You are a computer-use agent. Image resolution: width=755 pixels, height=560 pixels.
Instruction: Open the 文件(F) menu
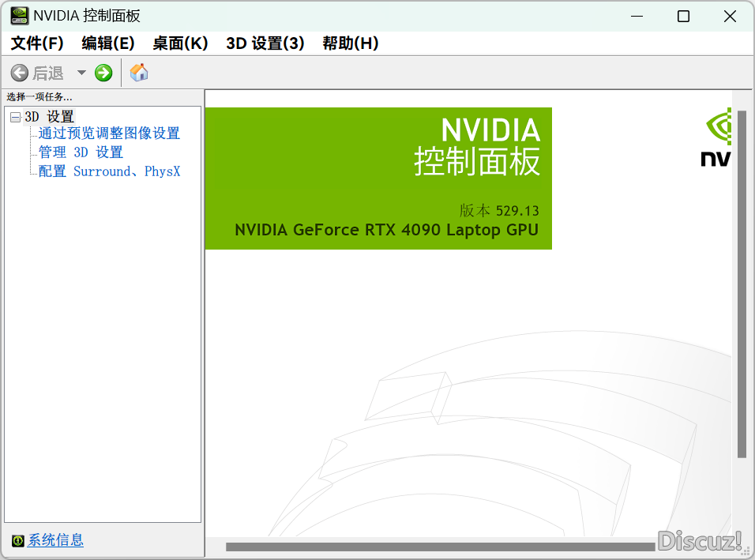(x=37, y=43)
